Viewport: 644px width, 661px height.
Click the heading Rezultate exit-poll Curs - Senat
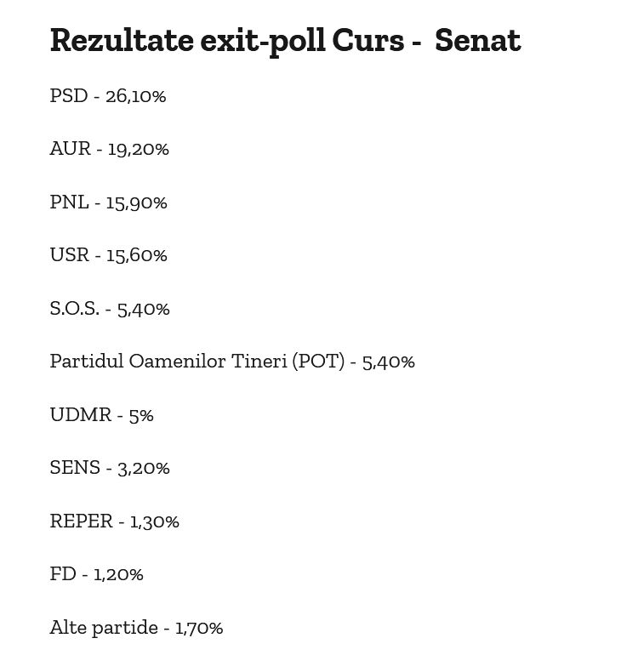[285, 42]
